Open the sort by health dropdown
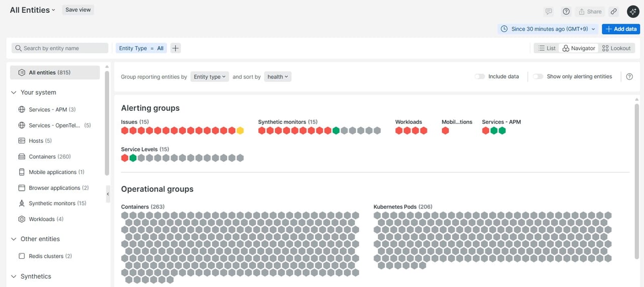 pyautogui.click(x=278, y=77)
